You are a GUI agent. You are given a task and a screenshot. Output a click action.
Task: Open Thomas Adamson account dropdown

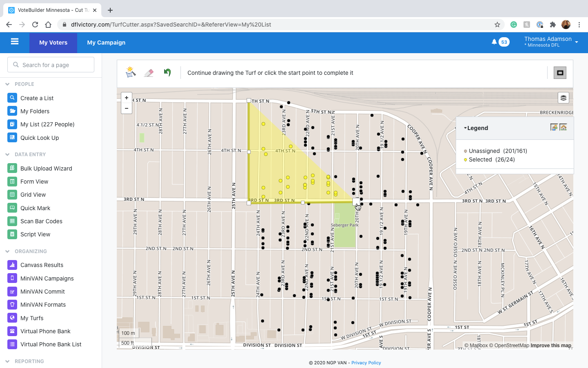point(576,42)
